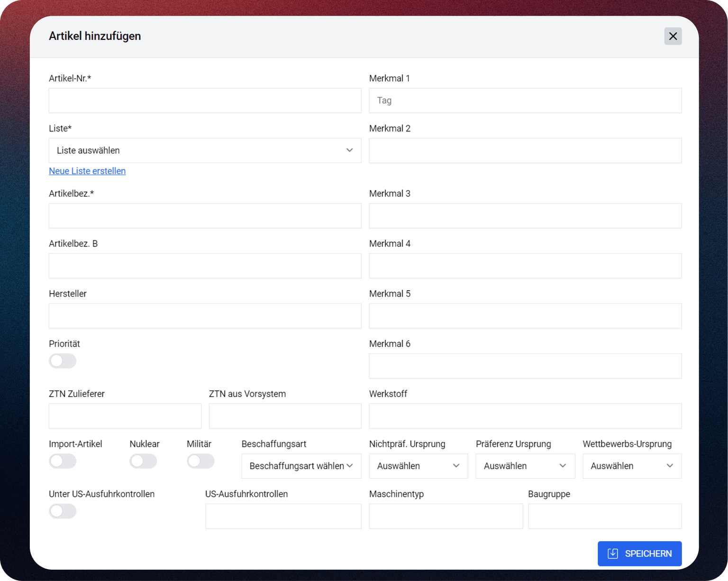Click the Baugruppe text field
Viewport: 728px width, 581px height.
(x=605, y=516)
